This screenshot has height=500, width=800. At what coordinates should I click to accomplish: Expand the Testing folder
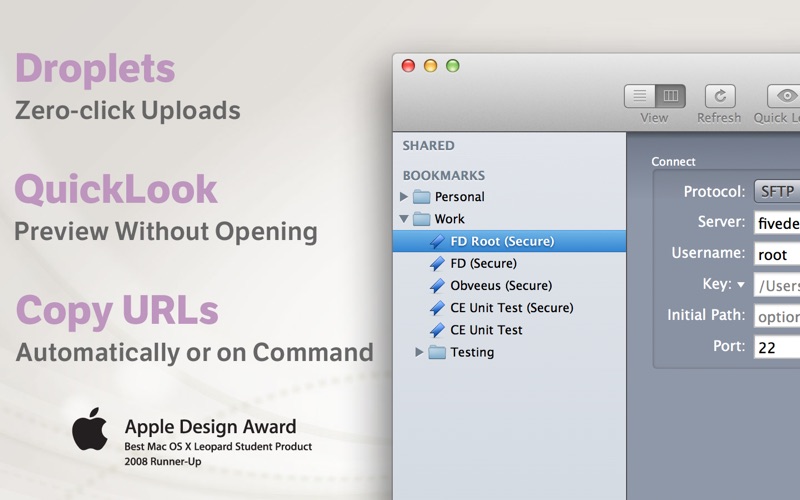(x=419, y=352)
